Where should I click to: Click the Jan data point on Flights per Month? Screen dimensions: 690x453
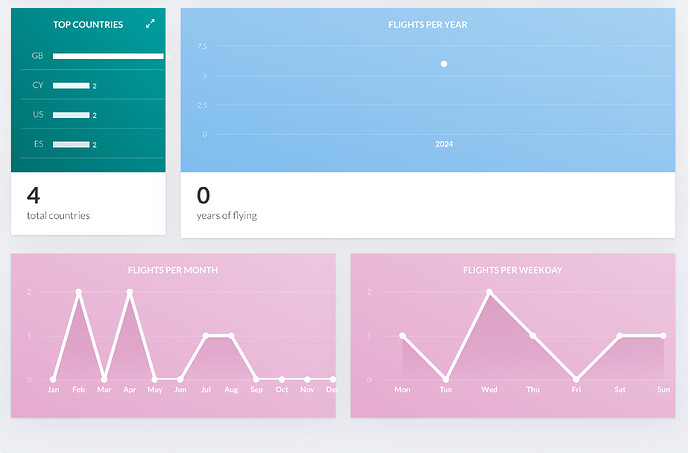pos(53,379)
